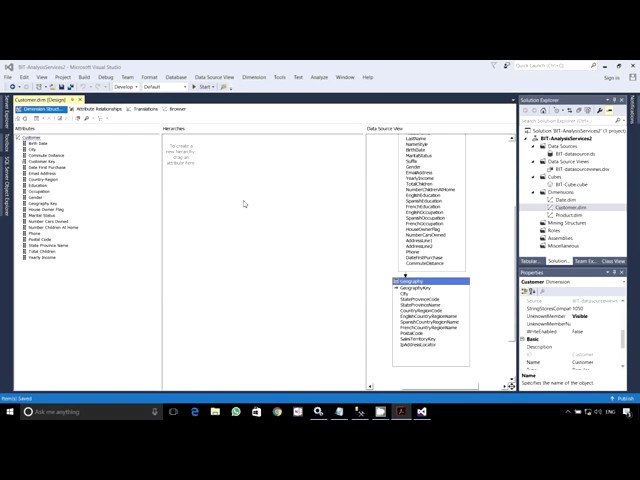Viewport: 640px width, 480px height.
Task: Toggle the highlighted Preview Selected Items icon
Action: coord(609,111)
